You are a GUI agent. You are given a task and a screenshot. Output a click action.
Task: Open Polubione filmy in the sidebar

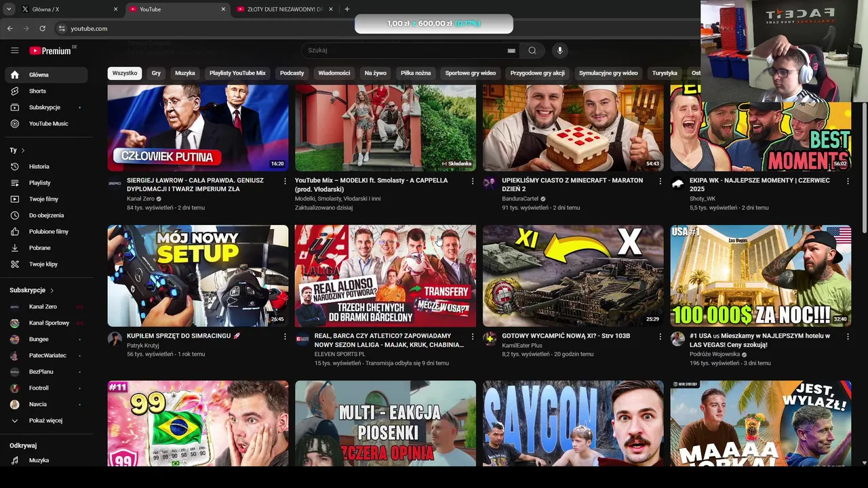click(46, 231)
